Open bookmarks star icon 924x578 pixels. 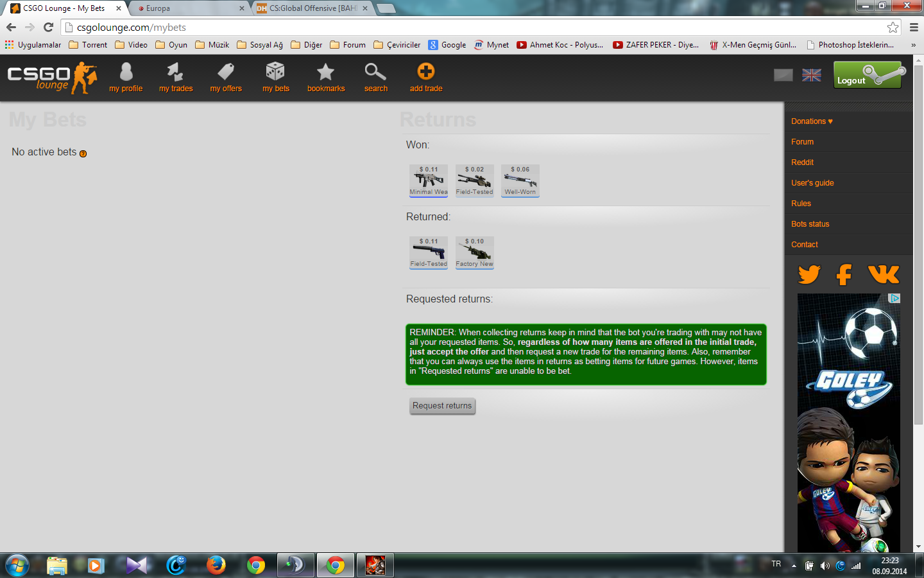[x=326, y=71]
